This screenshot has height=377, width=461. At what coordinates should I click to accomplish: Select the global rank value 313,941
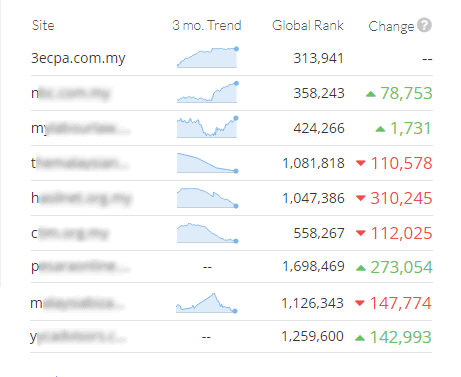tap(318, 59)
